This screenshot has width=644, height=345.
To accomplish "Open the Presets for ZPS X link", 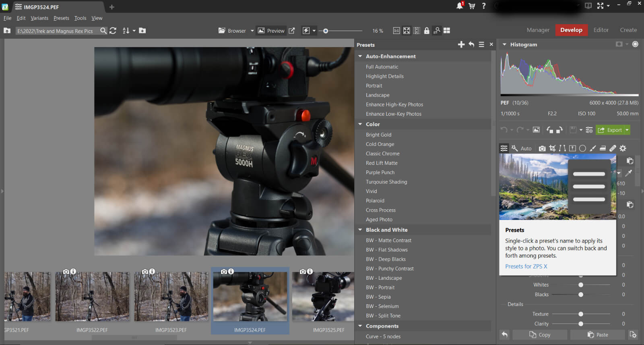I will click(x=526, y=266).
